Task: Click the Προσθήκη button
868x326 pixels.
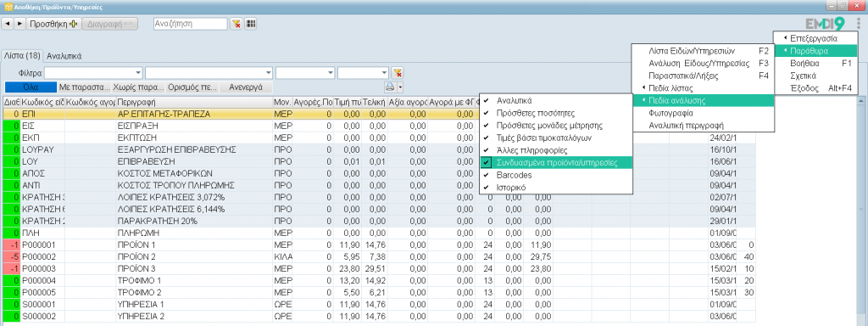Action: click(53, 24)
